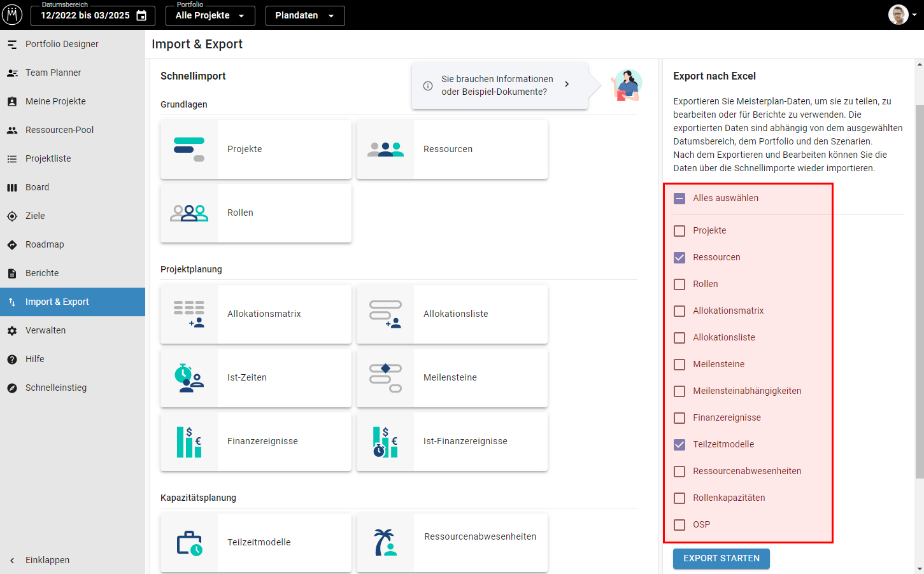Click the Finanzereignisse bar chart icon
The width and height of the screenshot is (924, 574).
coord(189,442)
